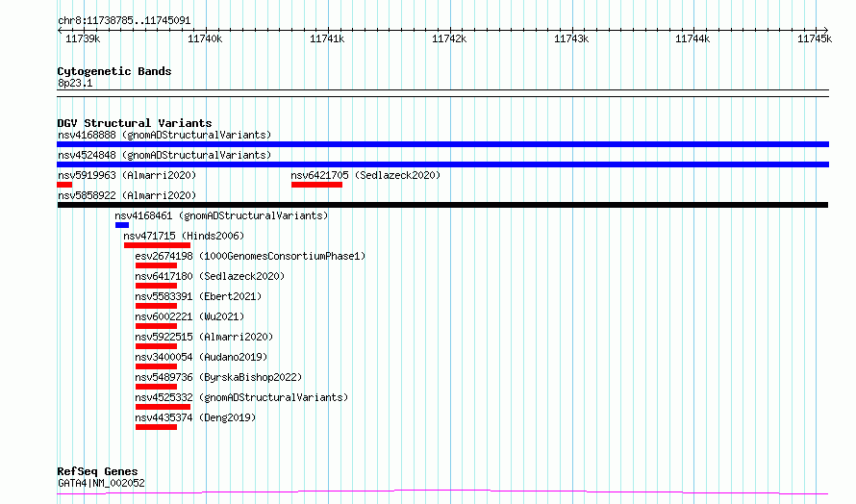Open the nsv471715 Hinds2006 link
856x504 pixels.
point(184,236)
